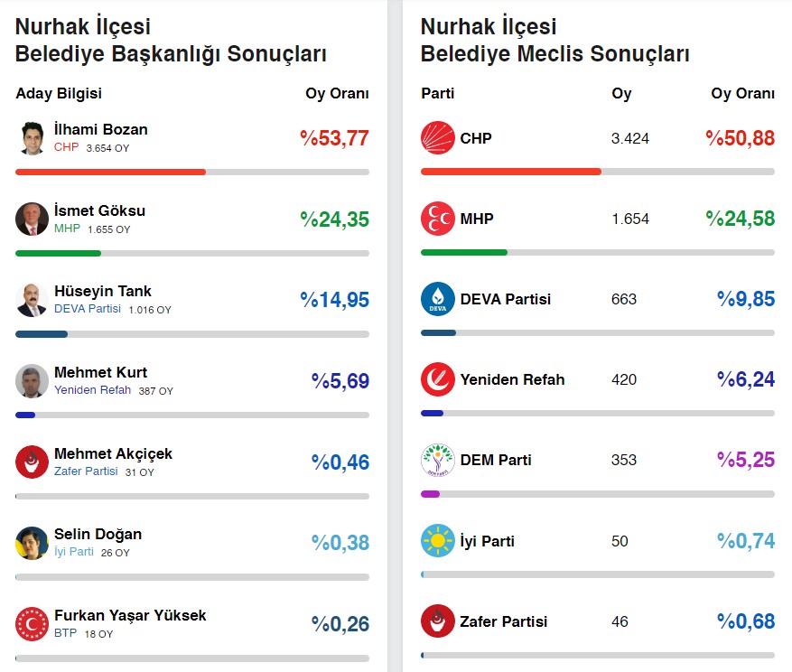Screen dimensions: 792x672
Task: Click İsmet Göksu's portrait photo
Action: [32, 219]
